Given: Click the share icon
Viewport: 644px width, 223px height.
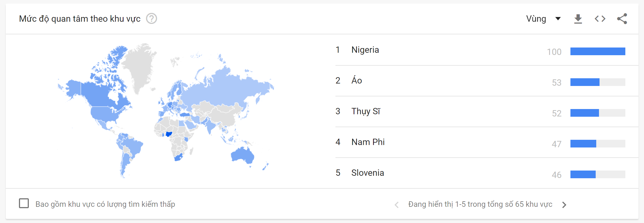Looking at the screenshot, I should click(x=622, y=19).
